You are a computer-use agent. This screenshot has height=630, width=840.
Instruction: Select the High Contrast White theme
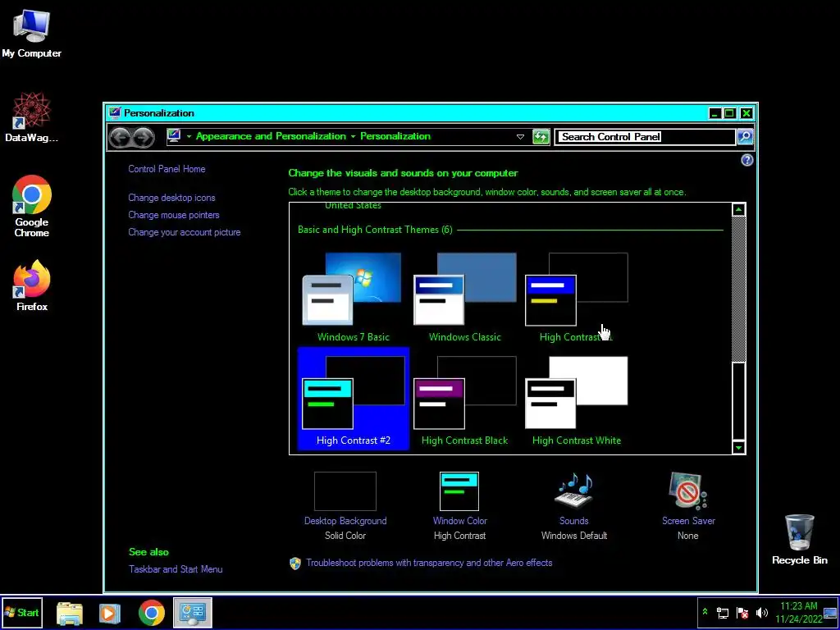577,399
